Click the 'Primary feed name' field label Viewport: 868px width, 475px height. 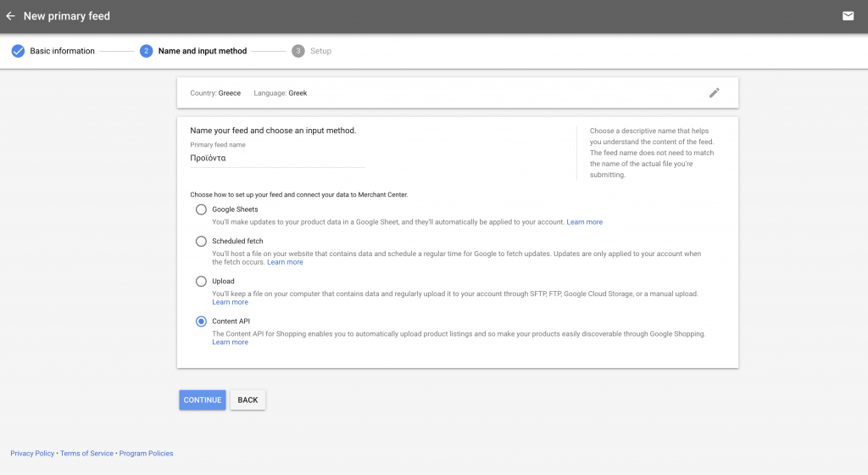(x=218, y=145)
